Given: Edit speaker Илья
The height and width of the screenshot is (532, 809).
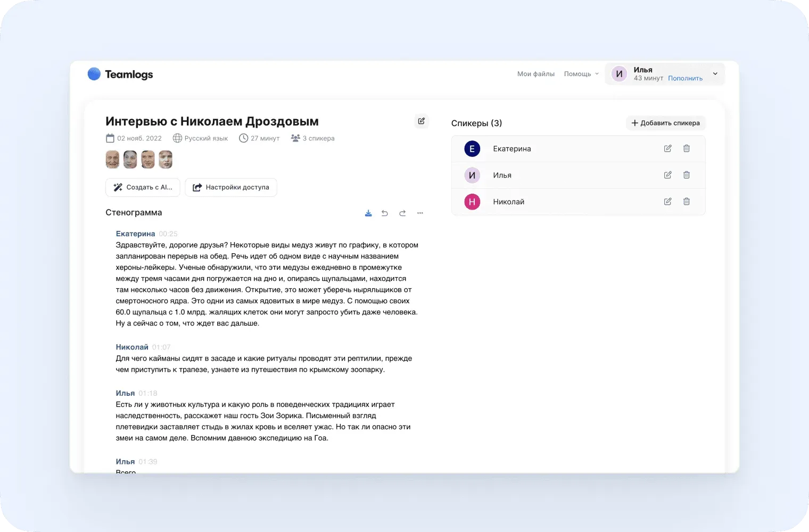Looking at the screenshot, I should click(667, 175).
